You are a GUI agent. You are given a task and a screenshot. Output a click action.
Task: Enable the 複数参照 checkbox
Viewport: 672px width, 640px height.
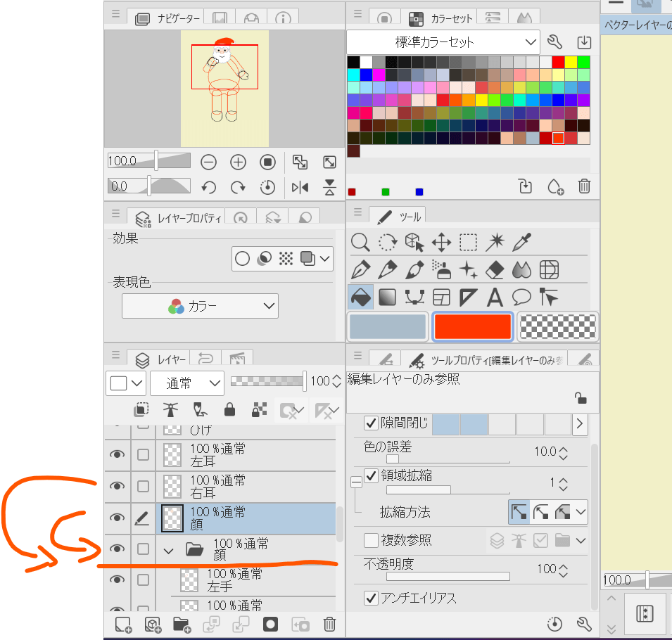pyautogui.click(x=371, y=540)
